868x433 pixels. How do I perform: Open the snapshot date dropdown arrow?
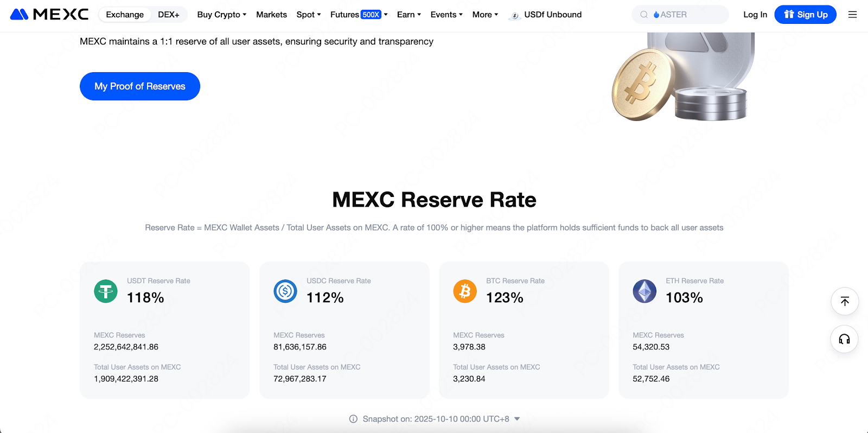[517, 419]
